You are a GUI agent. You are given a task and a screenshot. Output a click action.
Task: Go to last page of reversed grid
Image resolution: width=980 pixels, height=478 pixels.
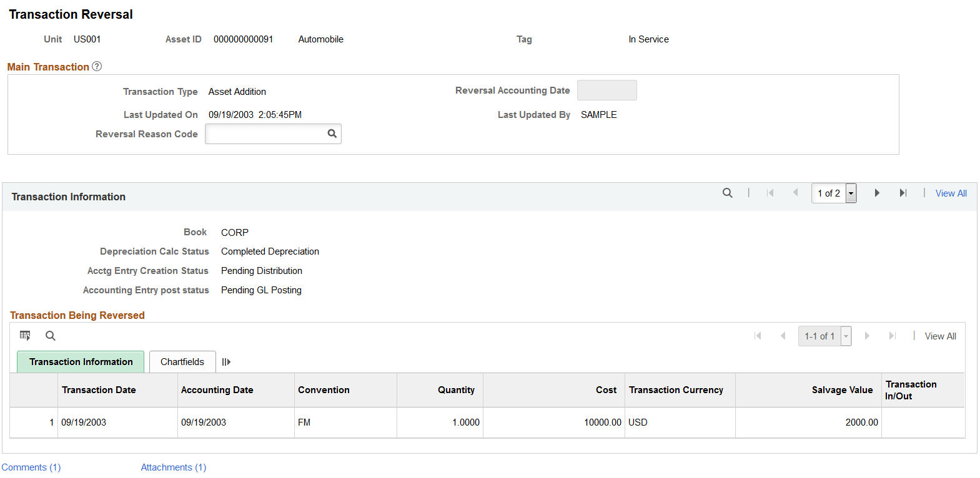click(893, 336)
